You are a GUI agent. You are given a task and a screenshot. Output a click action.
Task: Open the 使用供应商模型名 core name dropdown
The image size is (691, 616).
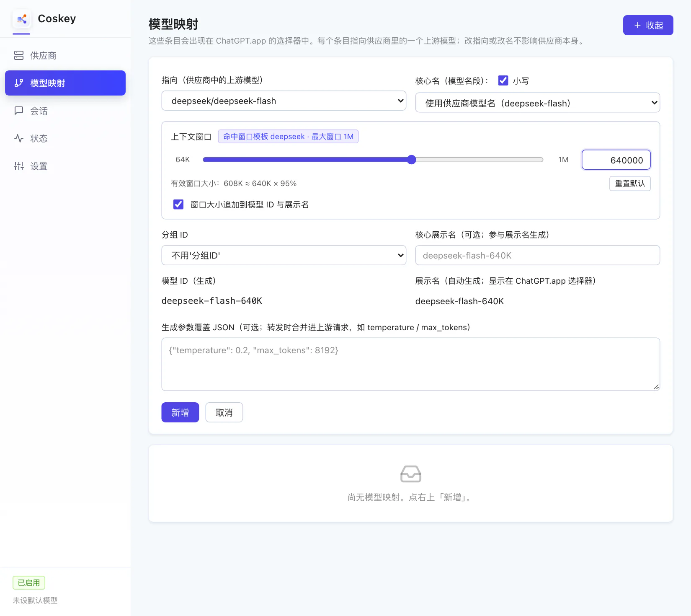coord(537,103)
